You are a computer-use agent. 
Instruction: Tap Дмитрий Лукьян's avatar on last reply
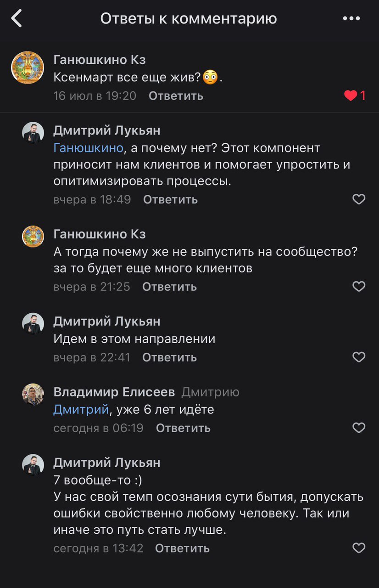(x=33, y=465)
